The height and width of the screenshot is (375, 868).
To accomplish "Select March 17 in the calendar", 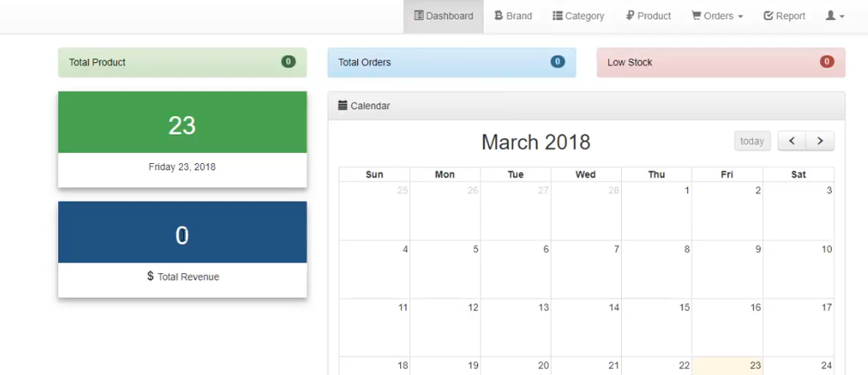I will 798,328.
